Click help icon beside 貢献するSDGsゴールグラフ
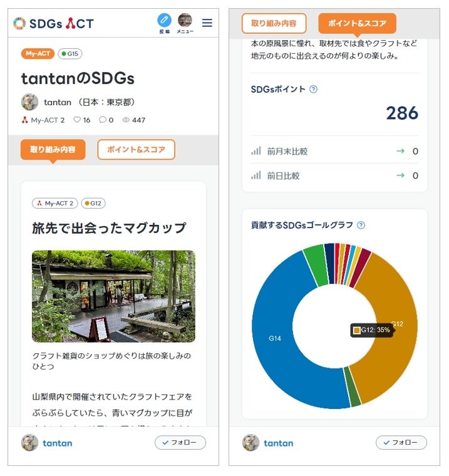The height and width of the screenshot is (476, 449). 361,225
